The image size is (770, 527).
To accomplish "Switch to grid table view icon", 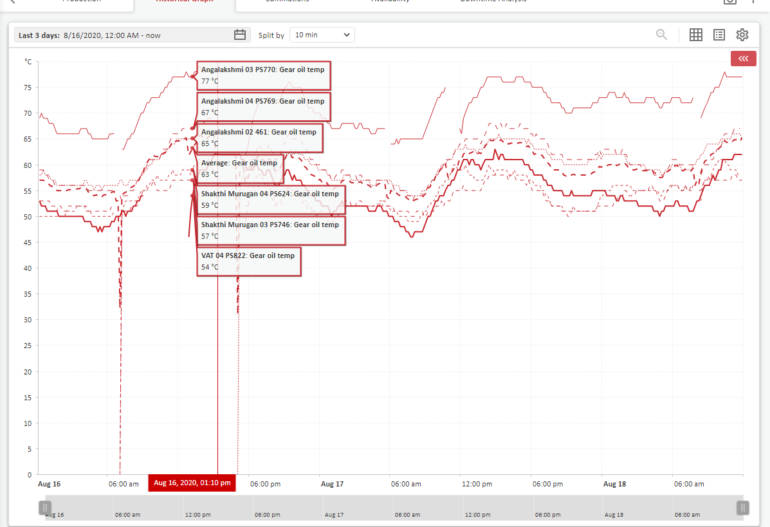I will (696, 35).
